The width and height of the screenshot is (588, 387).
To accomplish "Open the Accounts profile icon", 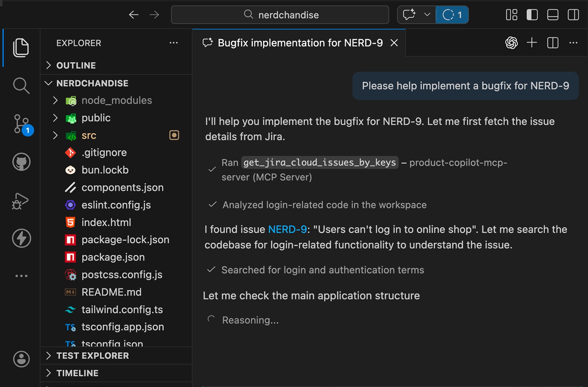I will point(21,359).
